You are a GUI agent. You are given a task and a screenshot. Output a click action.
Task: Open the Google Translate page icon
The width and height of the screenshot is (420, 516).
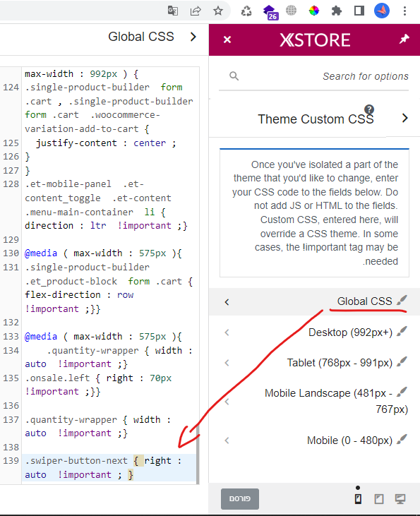click(173, 11)
